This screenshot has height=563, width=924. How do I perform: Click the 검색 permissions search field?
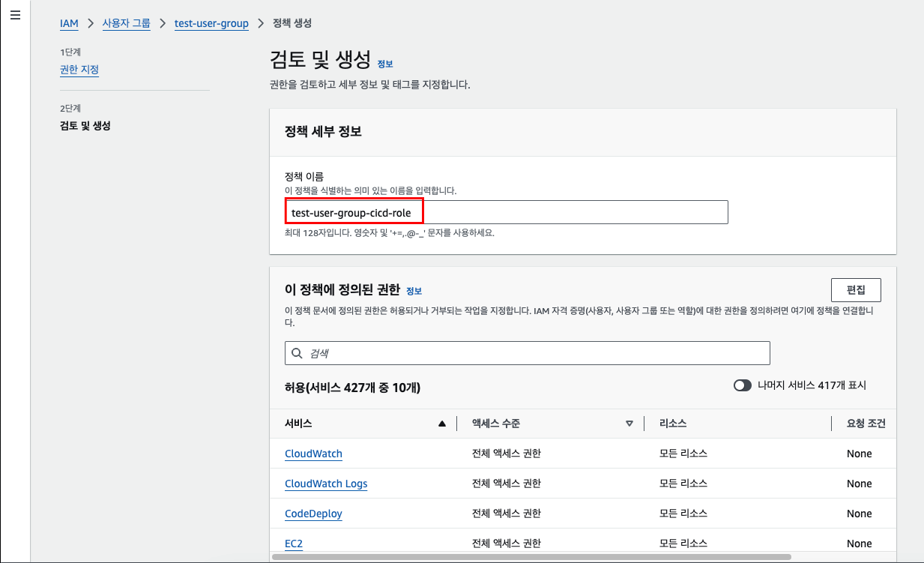tap(528, 352)
